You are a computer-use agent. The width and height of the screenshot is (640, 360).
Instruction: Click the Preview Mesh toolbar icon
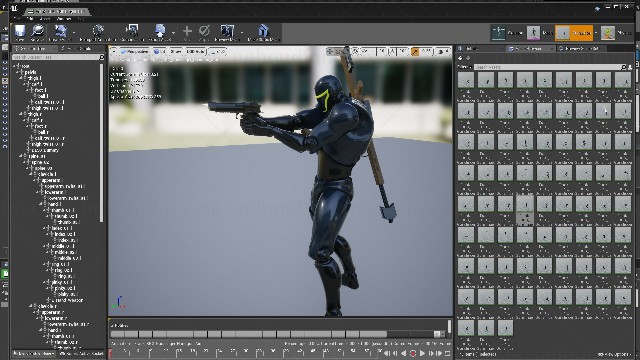[227, 31]
